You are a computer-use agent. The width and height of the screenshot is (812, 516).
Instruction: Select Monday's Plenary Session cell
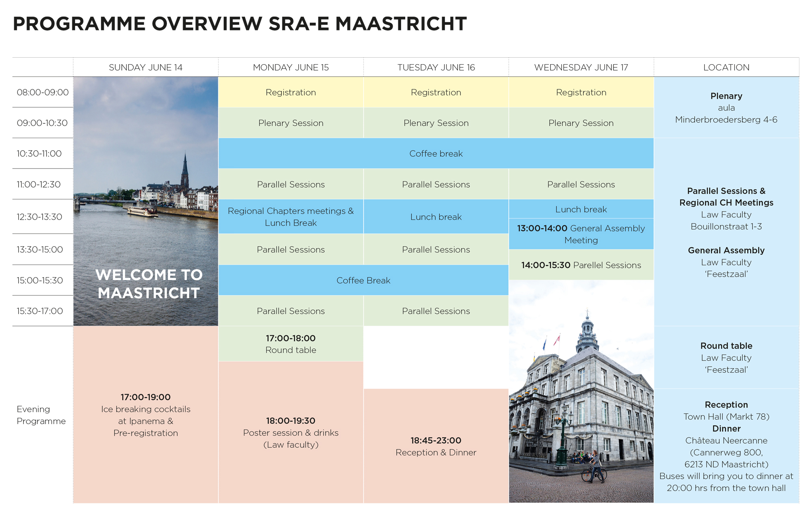pyautogui.click(x=291, y=123)
